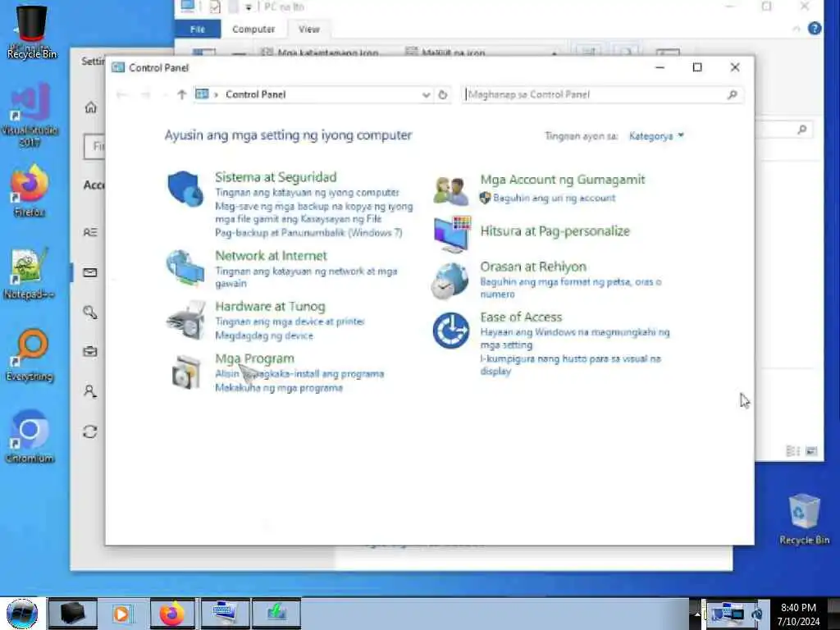This screenshot has height=630, width=840.
Task: Click the person icon in Settings sidebar
Action: (90, 391)
